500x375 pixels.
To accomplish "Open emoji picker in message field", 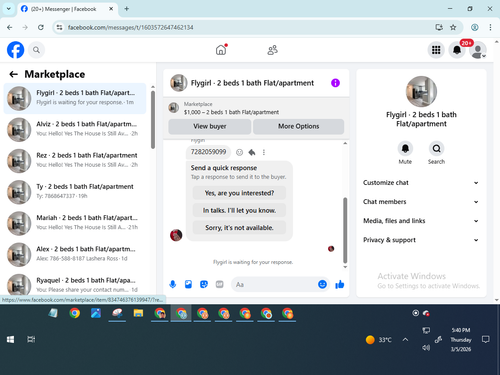I will pyautogui.click(x=322, y=284).
